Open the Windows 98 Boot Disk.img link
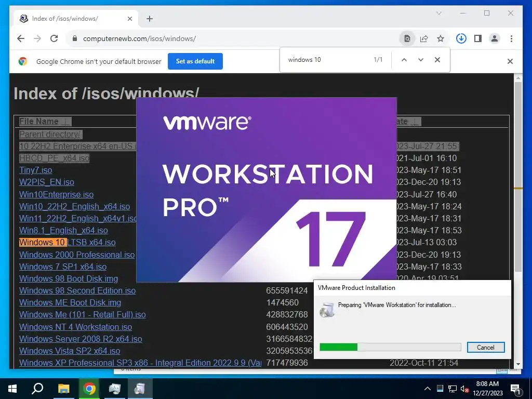Image resolution: width=532 pixels, height=399 pixels. (69, 278)
